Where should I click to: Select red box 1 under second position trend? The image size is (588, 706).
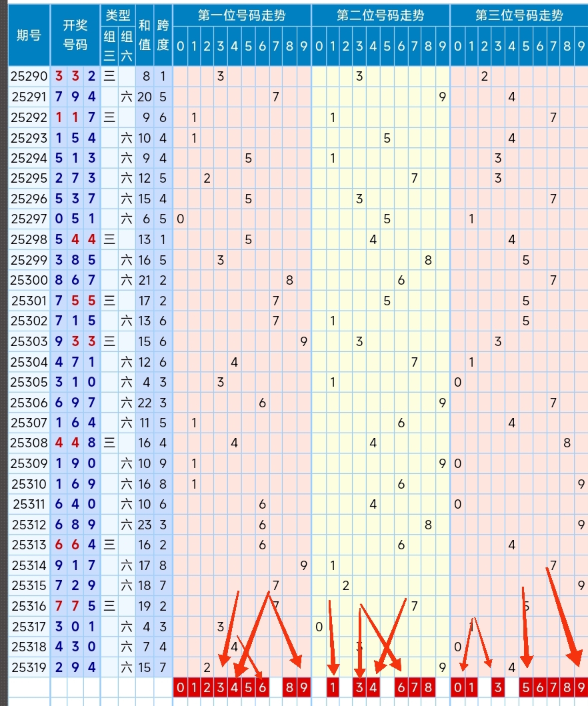332,687
